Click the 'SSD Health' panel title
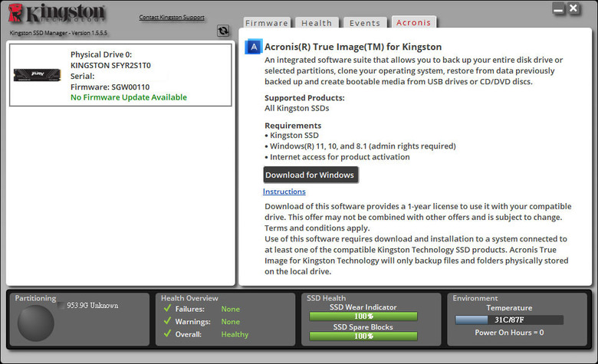Image resolution: width=598 pixels, height=364 pixels. click(326, 298)
